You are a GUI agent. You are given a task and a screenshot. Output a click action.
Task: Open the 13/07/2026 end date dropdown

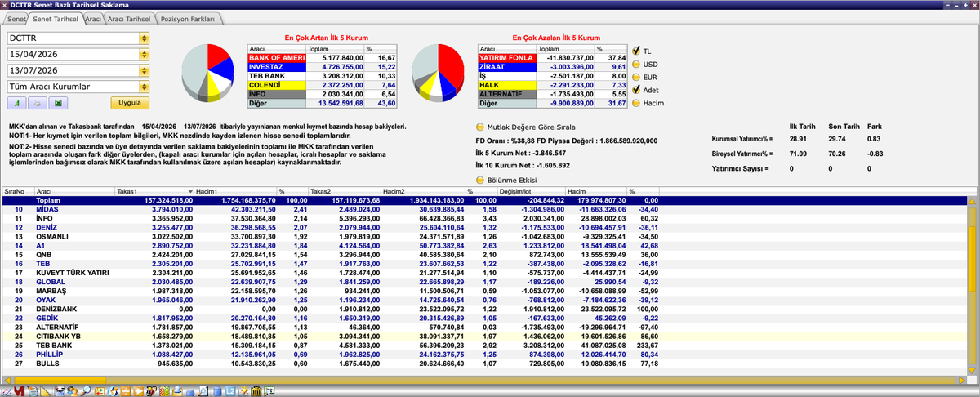tap(145, 70)
